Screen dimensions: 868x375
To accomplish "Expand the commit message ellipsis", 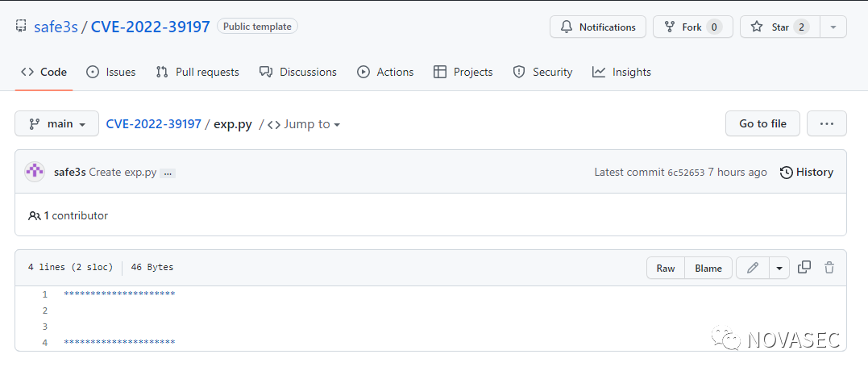I will tap(168, 173).
